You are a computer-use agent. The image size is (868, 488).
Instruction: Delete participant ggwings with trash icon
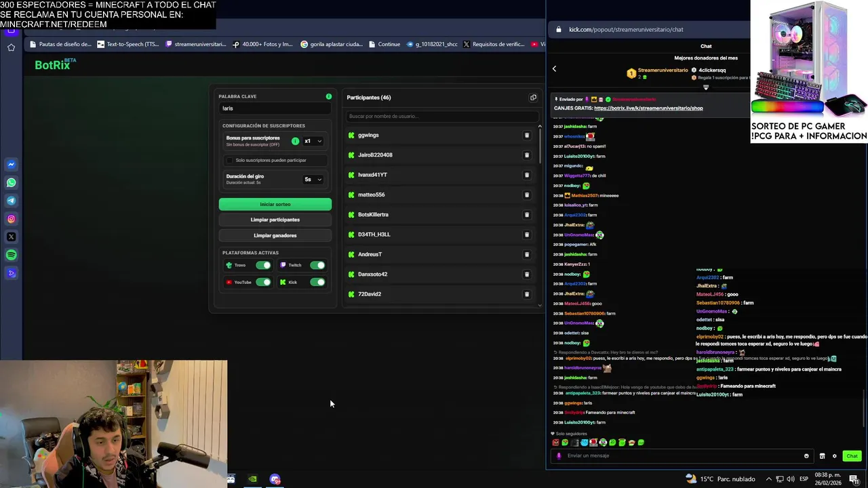tap(527, 135)
